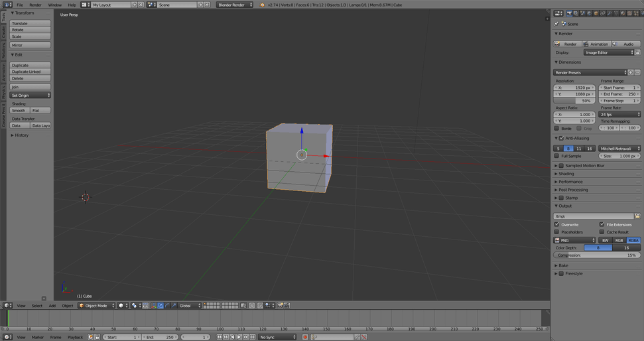Screen dimensions: 644x341
Task: Click the OpenGL render active viewport icon
Action: pyautogui.click(x=281, y=306)
